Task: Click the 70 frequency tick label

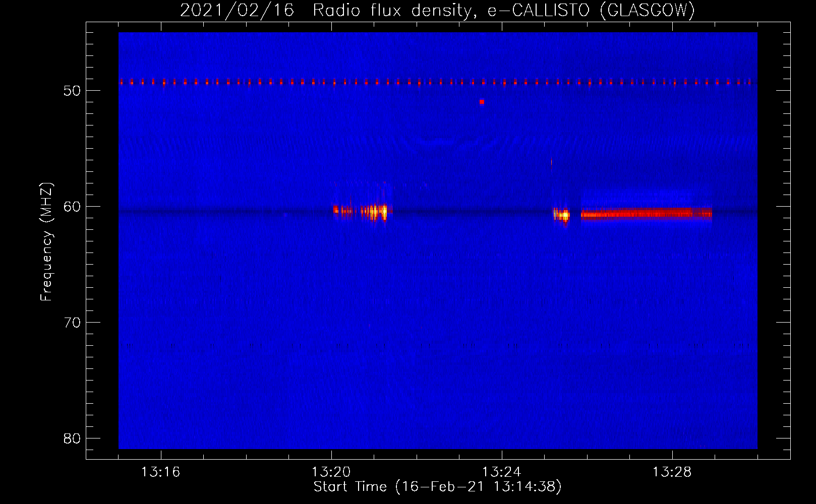Action: (72, 323)
